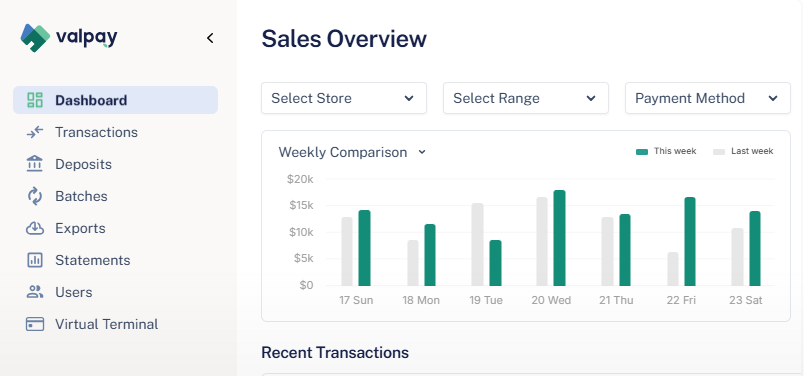Launch the Virtual Terminal
The height and width of the screenshot is (376, 804).
click(107, 324)
